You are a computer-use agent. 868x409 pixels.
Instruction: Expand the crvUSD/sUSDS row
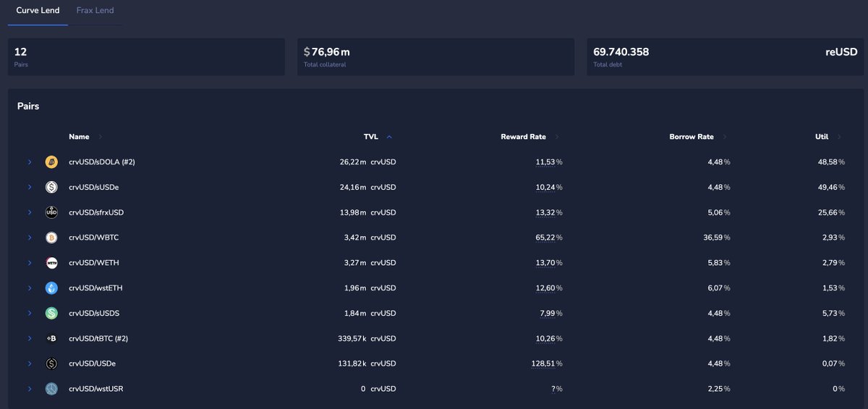tap(30, 313)
